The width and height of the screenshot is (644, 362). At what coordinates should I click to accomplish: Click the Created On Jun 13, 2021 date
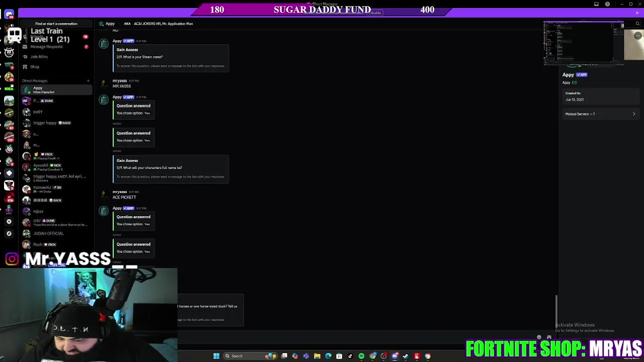tap(575, 100)
